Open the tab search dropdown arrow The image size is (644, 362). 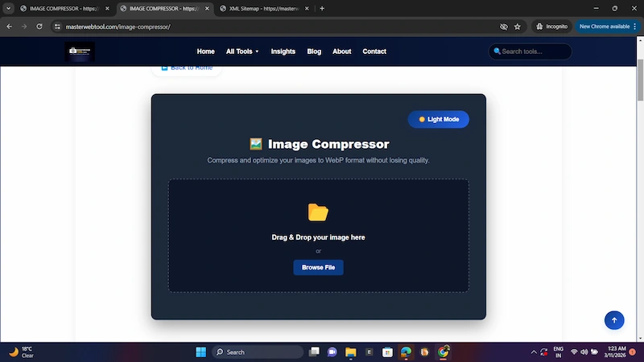click(x=8, y=8)
